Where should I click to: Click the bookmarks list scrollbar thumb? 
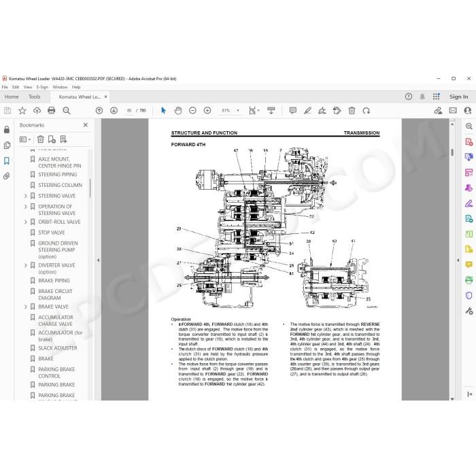coord(90,188)
